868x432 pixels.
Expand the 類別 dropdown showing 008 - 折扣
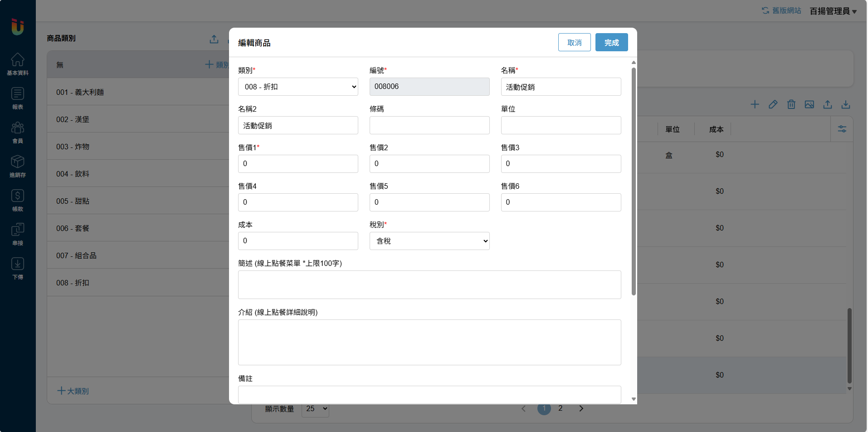pyautogui.click(x=298, y=87)
